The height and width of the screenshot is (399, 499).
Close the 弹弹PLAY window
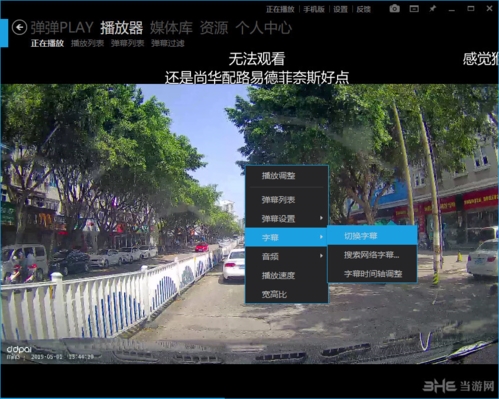489,9
